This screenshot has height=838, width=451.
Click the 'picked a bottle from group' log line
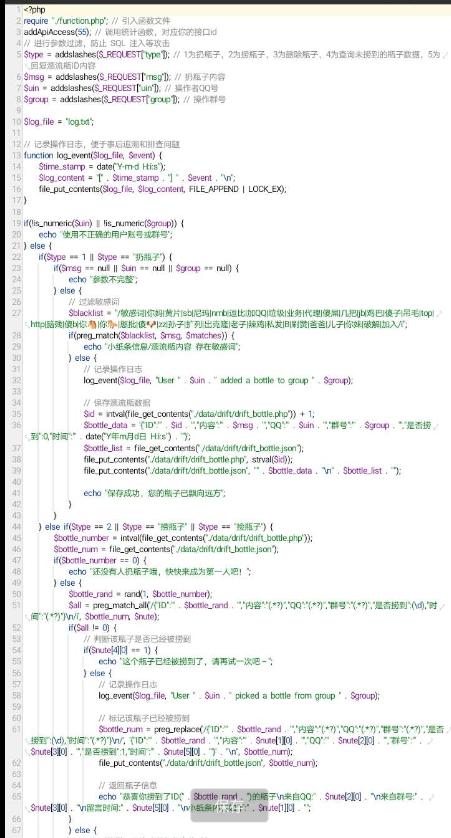tap(239, 695)
